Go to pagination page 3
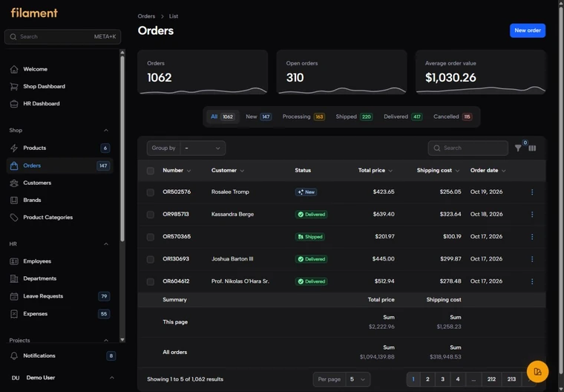Viewport: 564px width, 392px height. point(442,379)
